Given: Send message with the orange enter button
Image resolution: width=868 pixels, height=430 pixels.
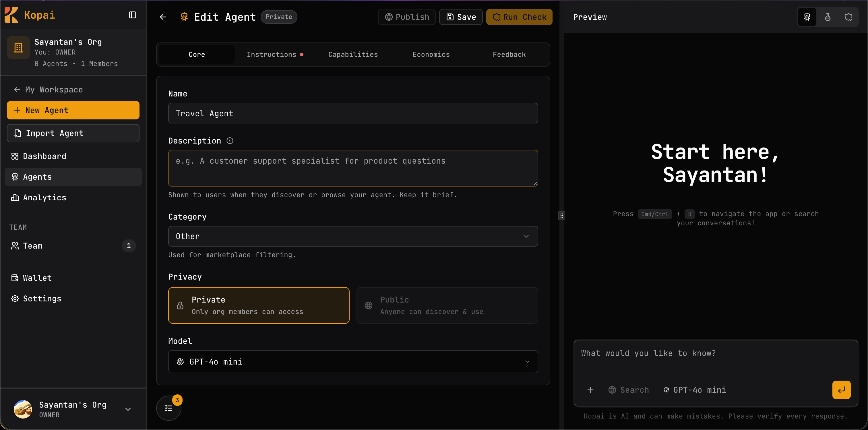Looking at the screenshot, I should [841, 390].
